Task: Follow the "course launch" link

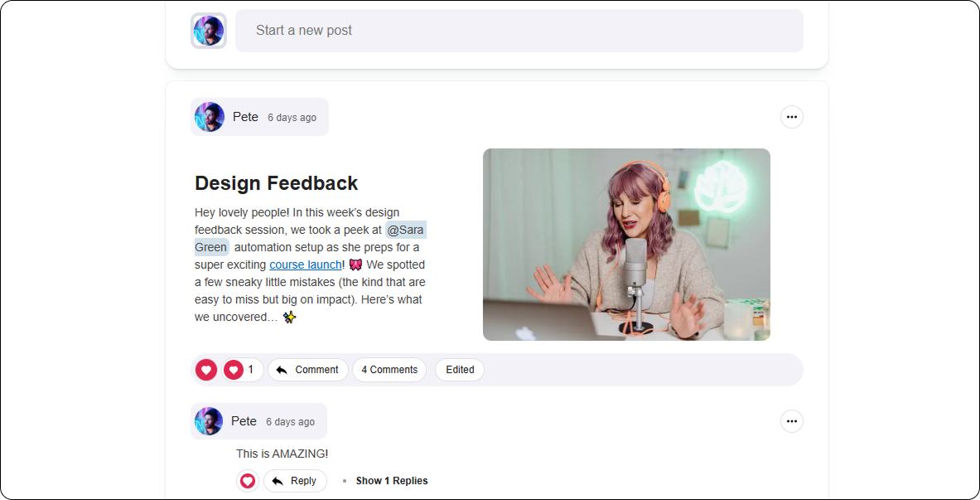Action: (306, 265)
